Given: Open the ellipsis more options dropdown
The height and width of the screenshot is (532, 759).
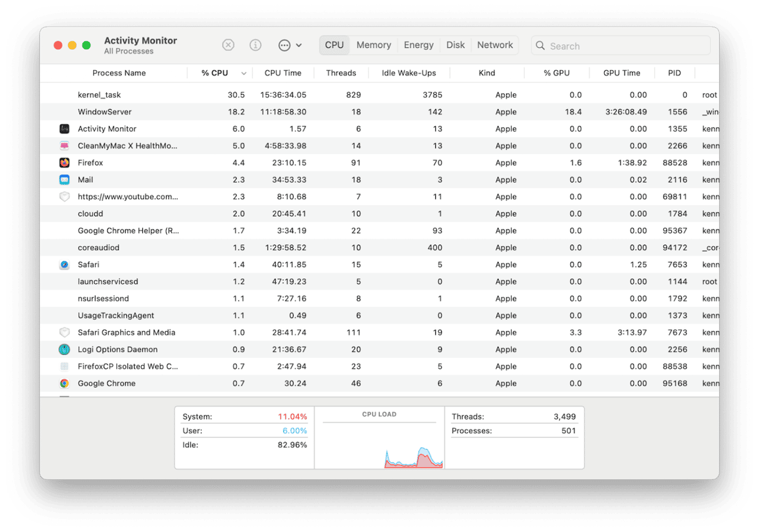Looking at the screenshot, I should 290,45.
